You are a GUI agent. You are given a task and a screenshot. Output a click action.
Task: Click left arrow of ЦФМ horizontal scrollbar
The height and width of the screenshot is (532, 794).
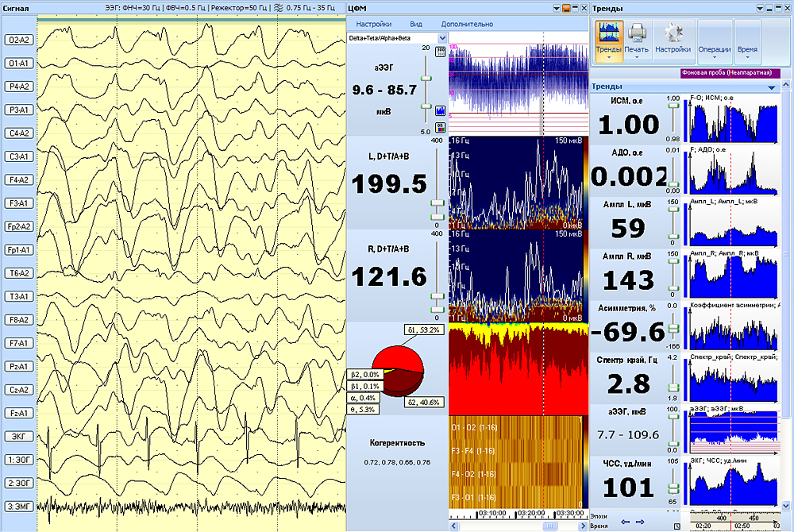point(453,526)
